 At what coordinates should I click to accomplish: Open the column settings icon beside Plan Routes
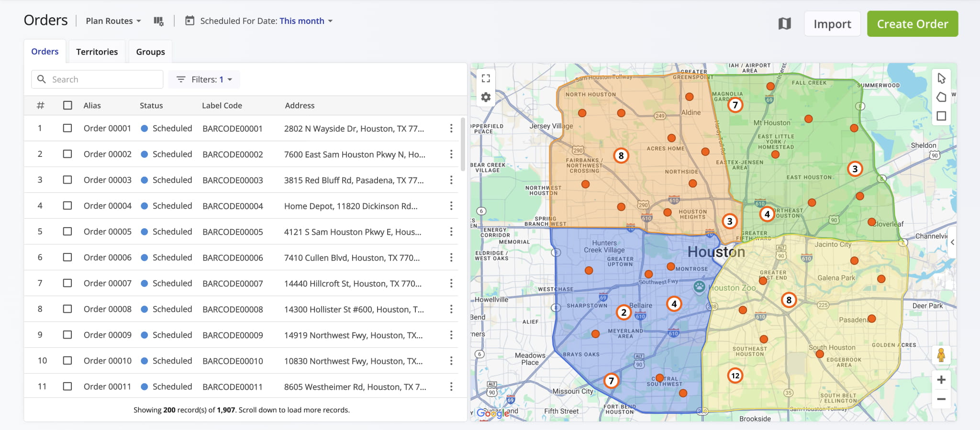(158, 21)
